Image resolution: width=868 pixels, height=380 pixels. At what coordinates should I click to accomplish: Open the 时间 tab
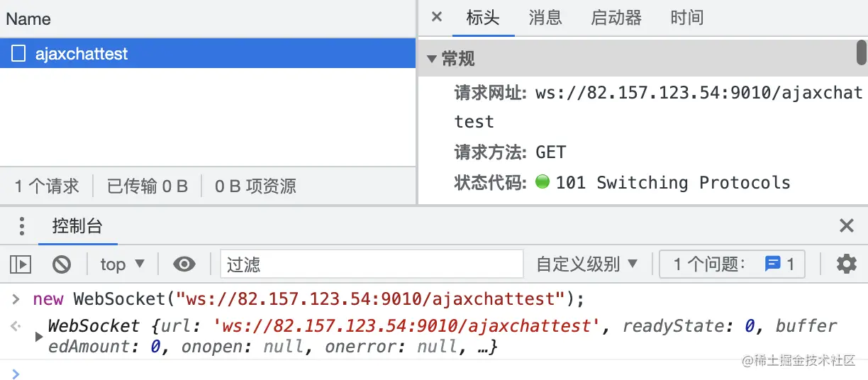[686, 18]
